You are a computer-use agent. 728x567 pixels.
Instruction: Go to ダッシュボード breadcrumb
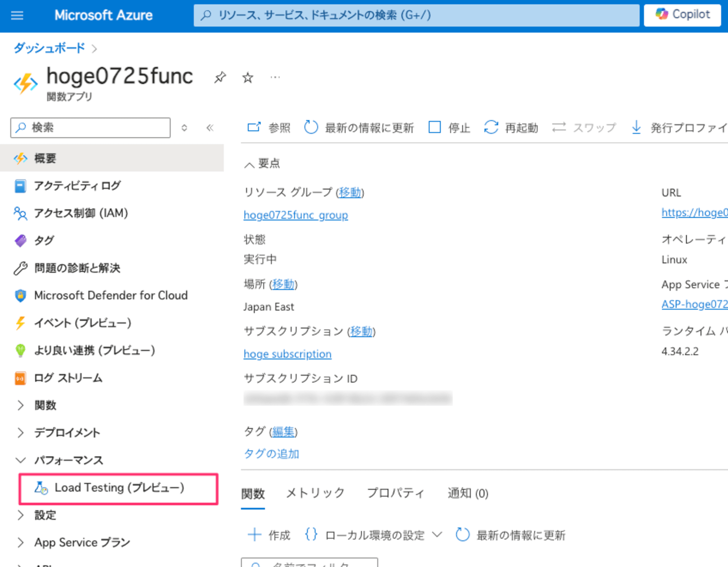pyautogui.click(x=49, y=48)
